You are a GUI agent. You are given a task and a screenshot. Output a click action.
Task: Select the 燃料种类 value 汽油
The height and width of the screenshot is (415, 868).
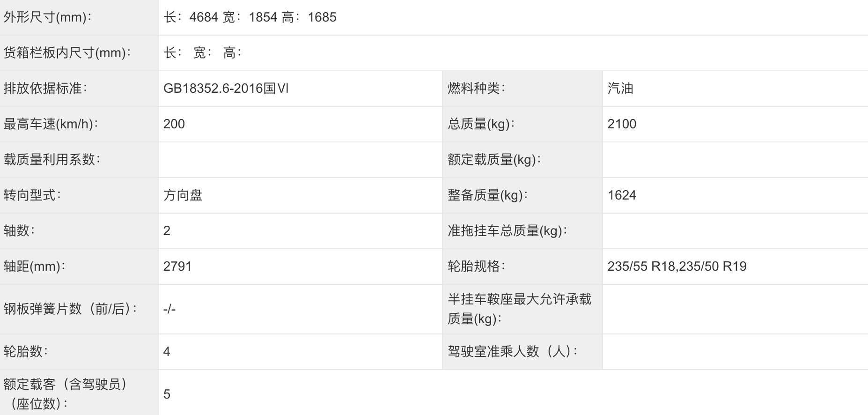click(620, 89)
